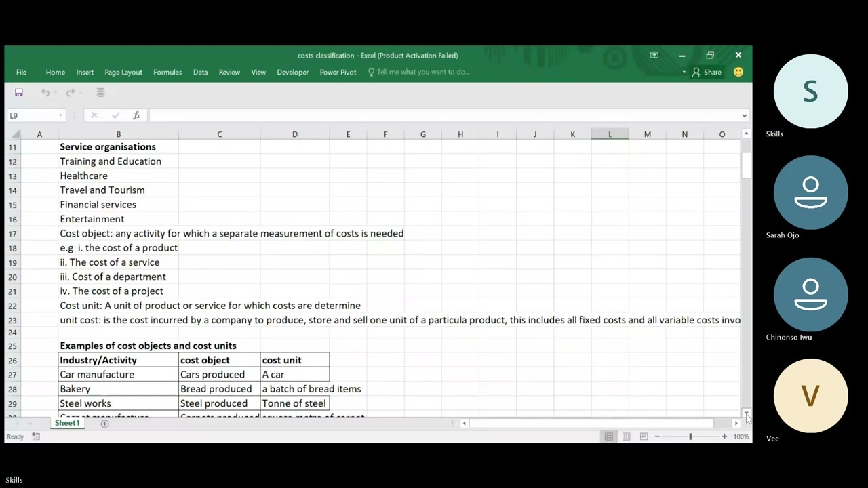Click the macro recording icon in status bar

click(x=36, y=436)
